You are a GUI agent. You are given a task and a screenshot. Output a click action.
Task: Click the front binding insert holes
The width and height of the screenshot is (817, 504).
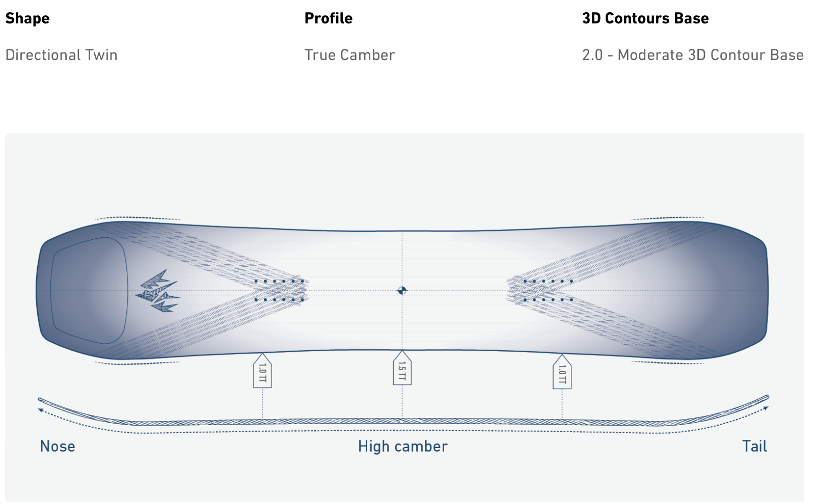[x=279, y=290]
